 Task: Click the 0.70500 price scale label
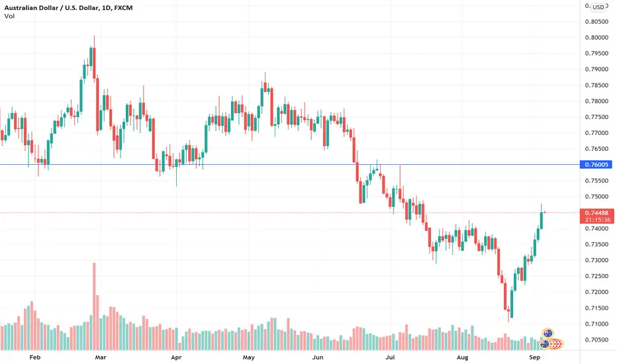pos(596,340)
